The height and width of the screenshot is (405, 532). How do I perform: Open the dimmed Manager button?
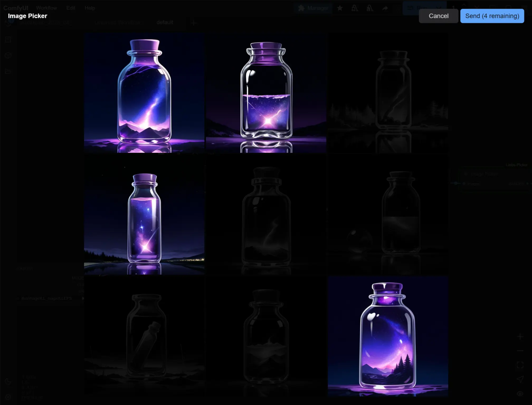click(313, 8)
